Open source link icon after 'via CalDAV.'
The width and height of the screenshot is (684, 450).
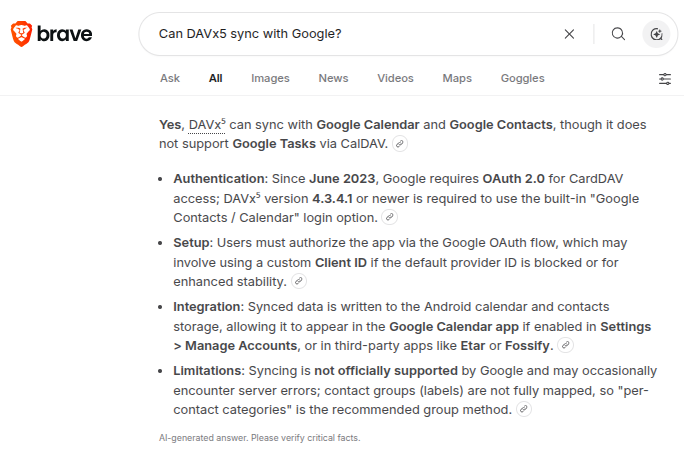(400, 143)
